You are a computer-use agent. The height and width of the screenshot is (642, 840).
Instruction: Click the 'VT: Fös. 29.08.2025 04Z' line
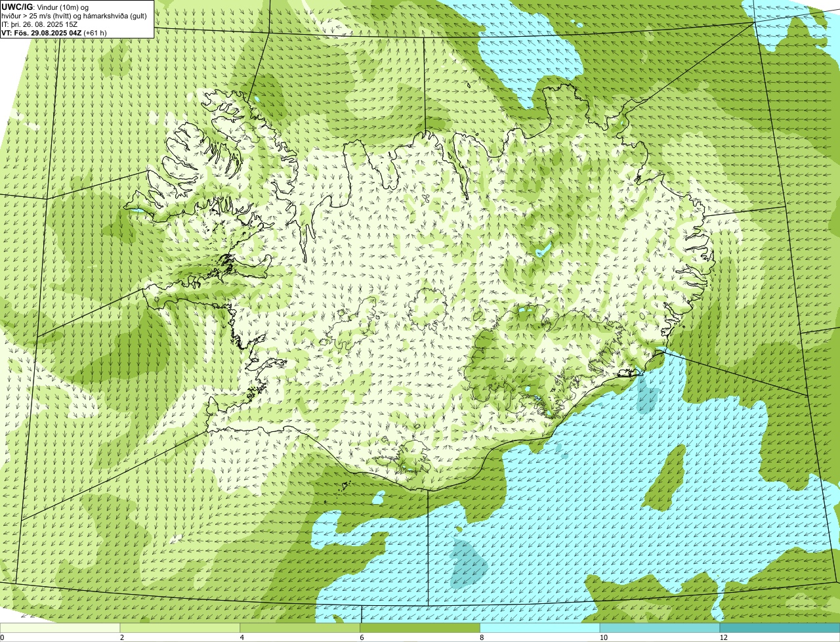[x=54, y=33]
